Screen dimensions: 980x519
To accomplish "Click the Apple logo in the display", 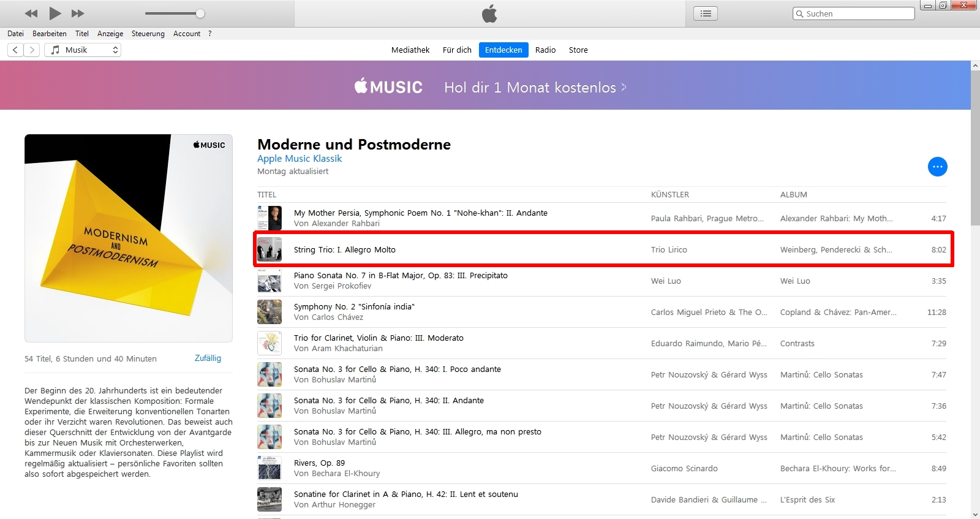I will click(x=489, y=13).
